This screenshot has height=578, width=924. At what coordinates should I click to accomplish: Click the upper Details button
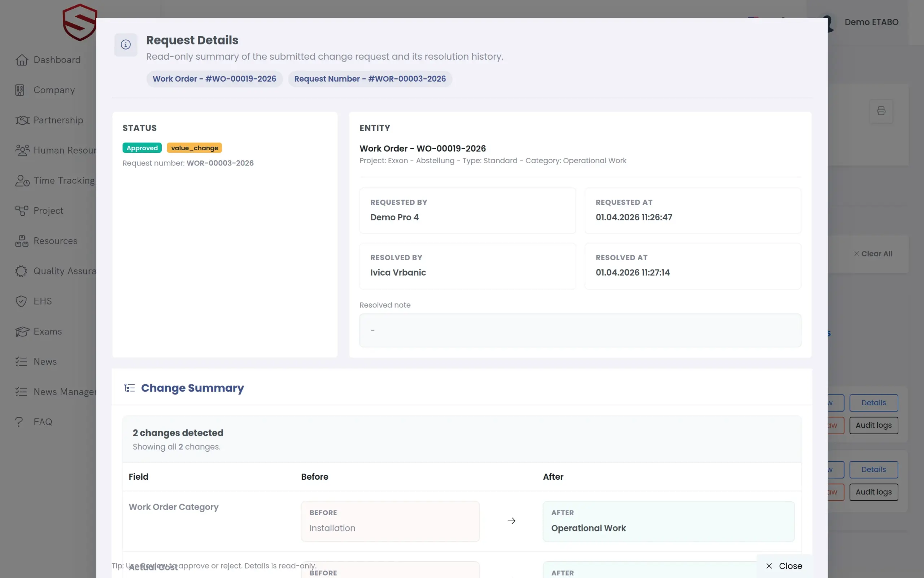pos(873,403)
